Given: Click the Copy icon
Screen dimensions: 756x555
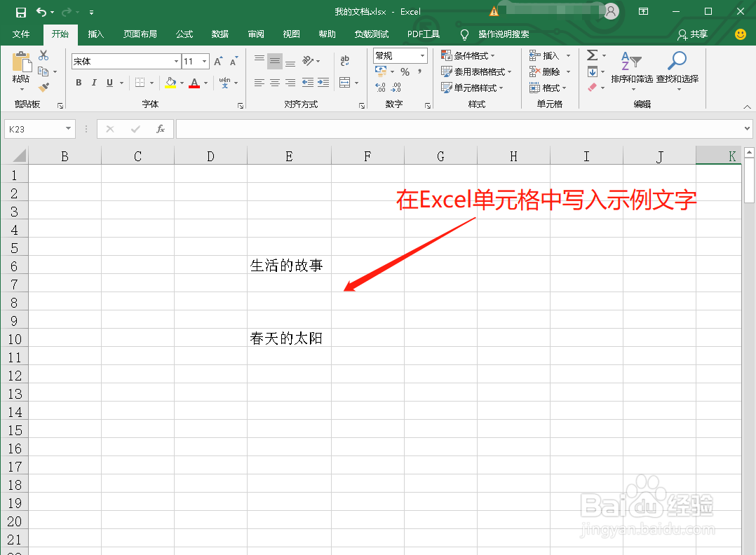Looking at the screenshot, I should pyautogui.click(x=43, y=71).
